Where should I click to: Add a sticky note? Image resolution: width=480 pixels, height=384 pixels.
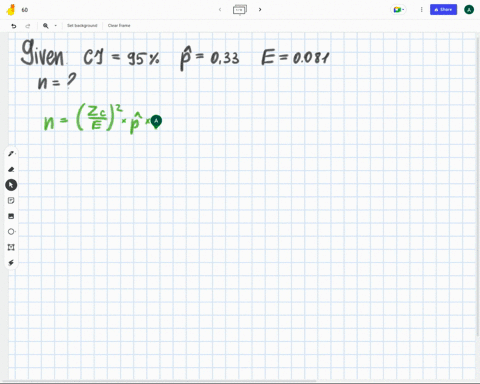(11, 201)
